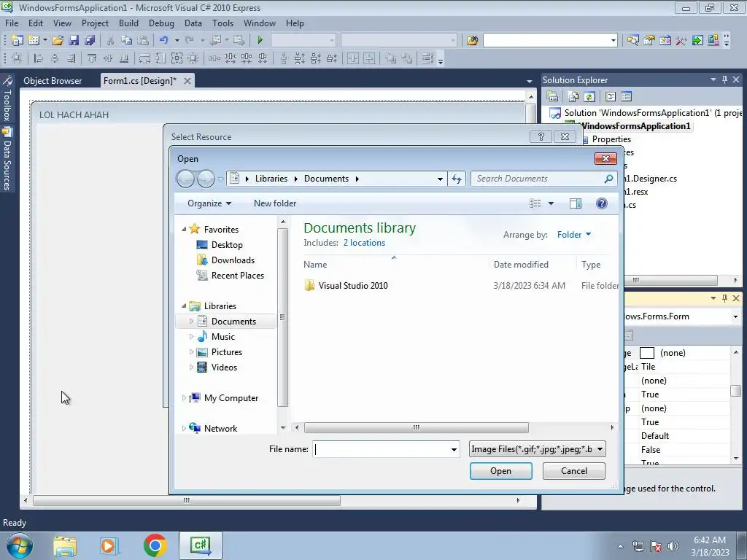Image resolution: width=747 pixels, height=560 pixels.
Task: Click the Cancel button
Action: [573, 471]
